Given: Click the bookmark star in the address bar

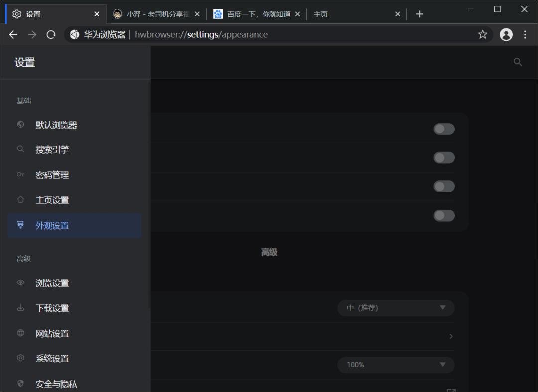Looking at the screenshot, I should tap(482, 35).
